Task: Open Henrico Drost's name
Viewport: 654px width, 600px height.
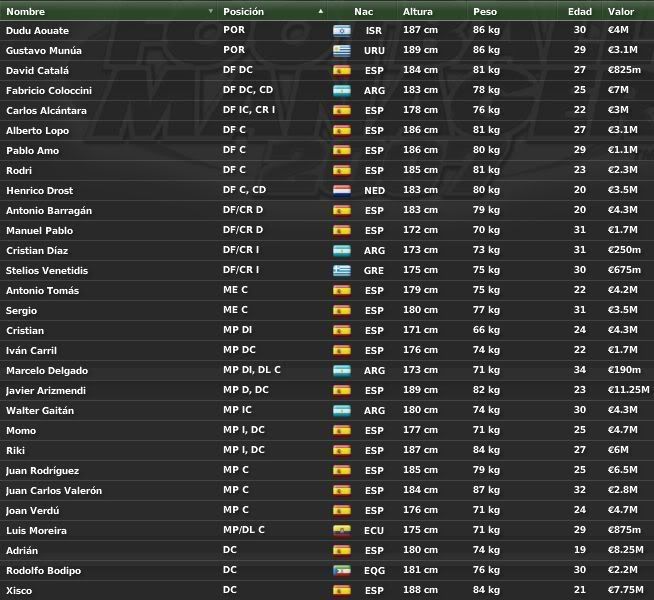Action: [40, 191]
